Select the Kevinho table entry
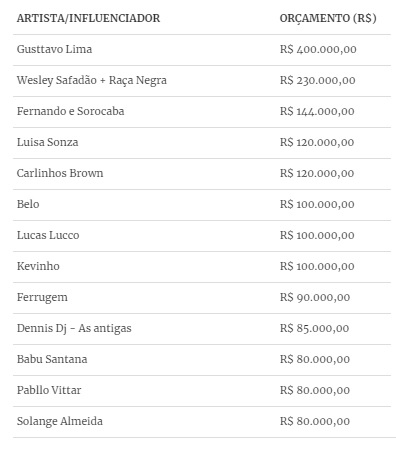396x450 pixels. pos(38,266)
